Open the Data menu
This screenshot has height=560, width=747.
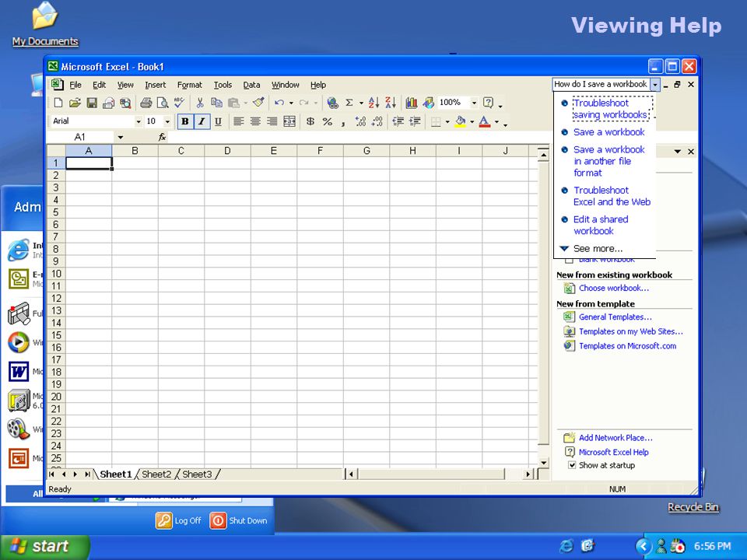coord(251,85)
